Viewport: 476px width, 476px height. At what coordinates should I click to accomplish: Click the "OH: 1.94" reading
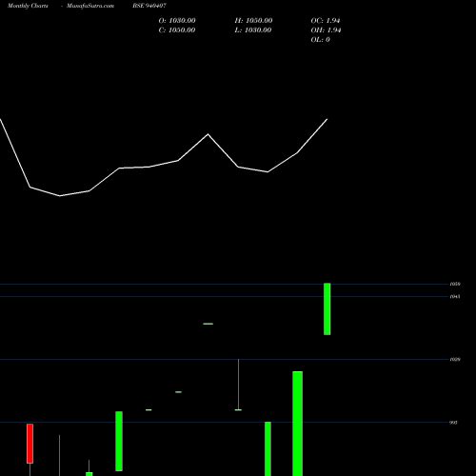tap(326, 30)
